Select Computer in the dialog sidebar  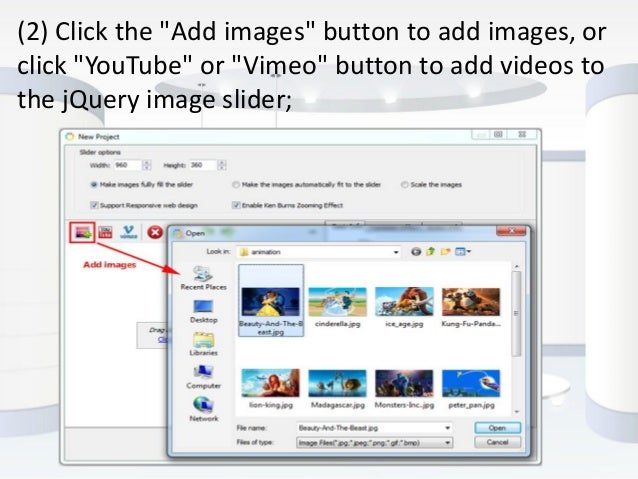click(x=203, y=377)
